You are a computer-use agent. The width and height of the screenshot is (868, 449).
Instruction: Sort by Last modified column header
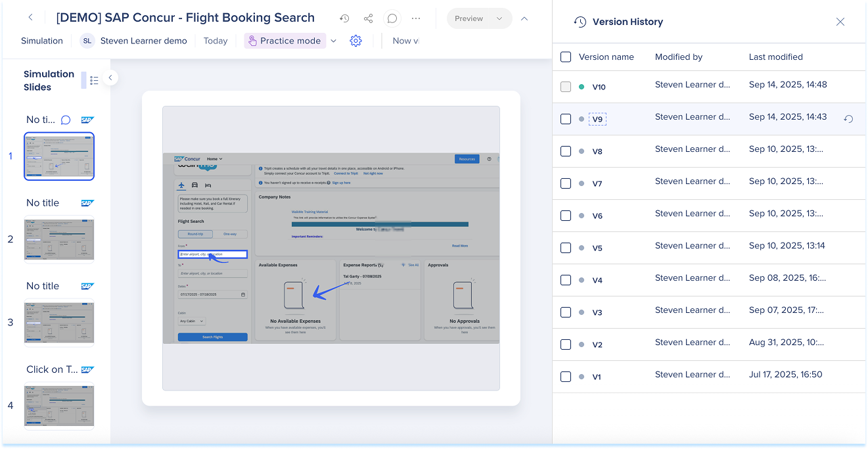775,57
